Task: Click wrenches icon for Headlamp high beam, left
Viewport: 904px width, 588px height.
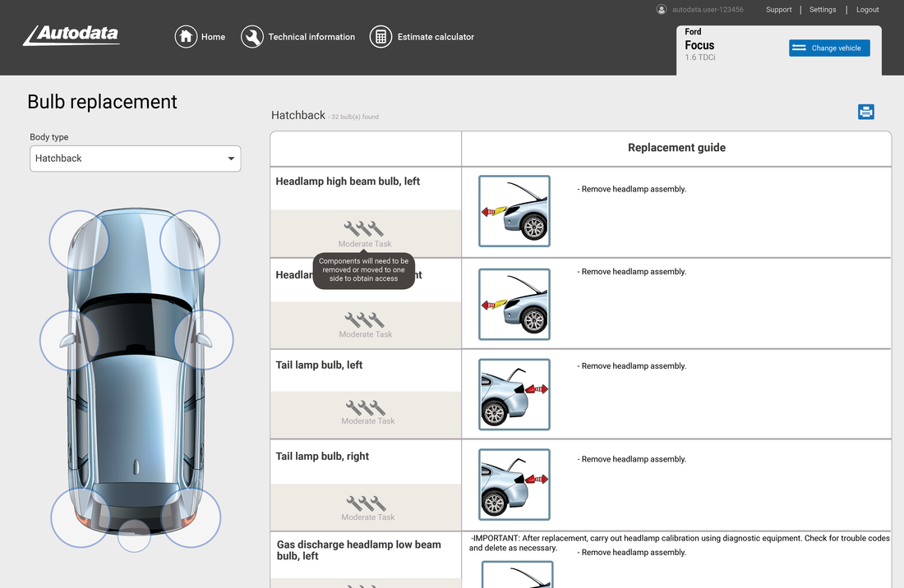Action: (x=364, y=228)
